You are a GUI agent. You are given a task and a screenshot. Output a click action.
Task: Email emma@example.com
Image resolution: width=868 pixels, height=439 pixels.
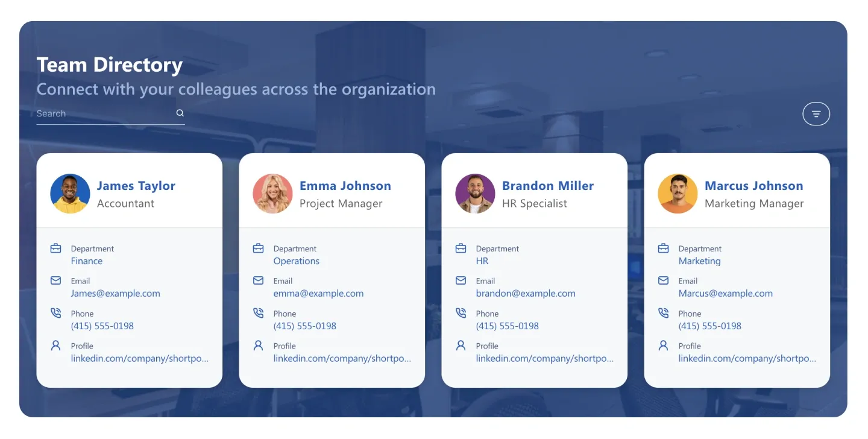coord(318,294)
